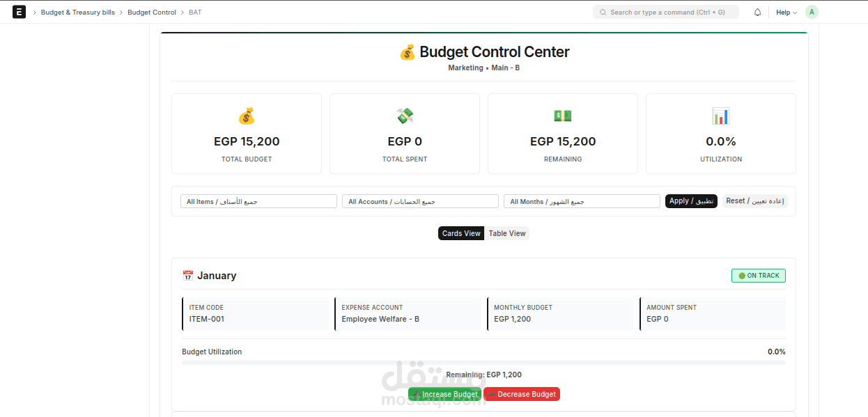This screenshot has width=868, height=417.
Task: Go to Budget & Treasury bills breadcrumb
Action: [78, 13]
